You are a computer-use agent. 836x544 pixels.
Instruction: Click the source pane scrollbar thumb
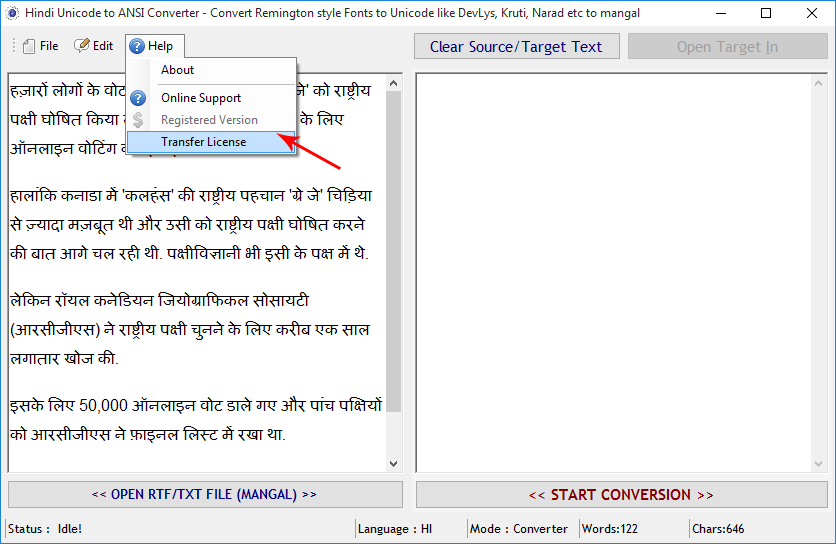pos(393,251)
